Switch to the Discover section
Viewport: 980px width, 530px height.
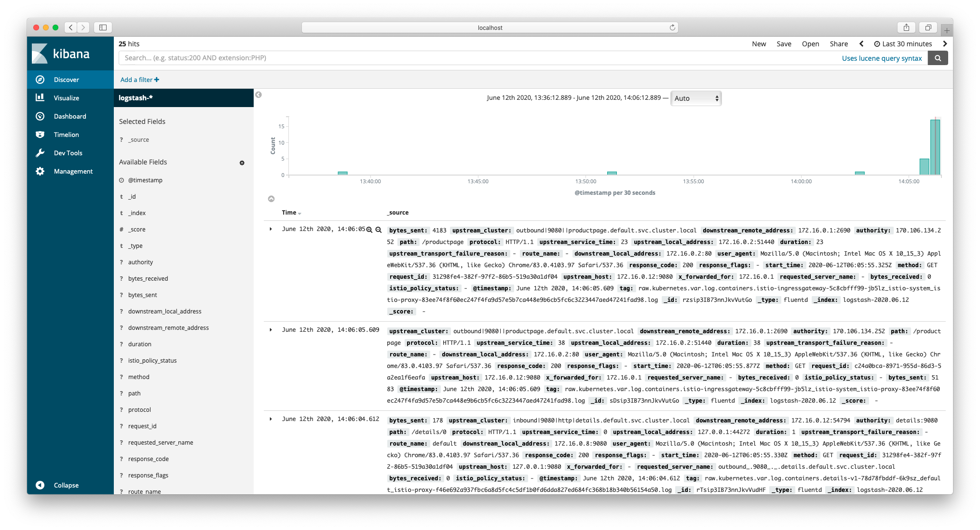point(66,79)
